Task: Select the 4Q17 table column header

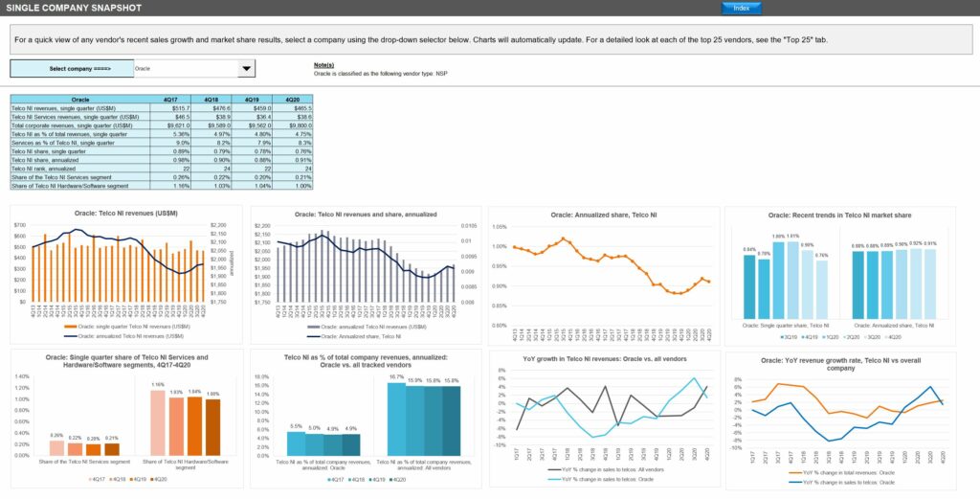Action: pyautogui.click(x=170, y=99)
